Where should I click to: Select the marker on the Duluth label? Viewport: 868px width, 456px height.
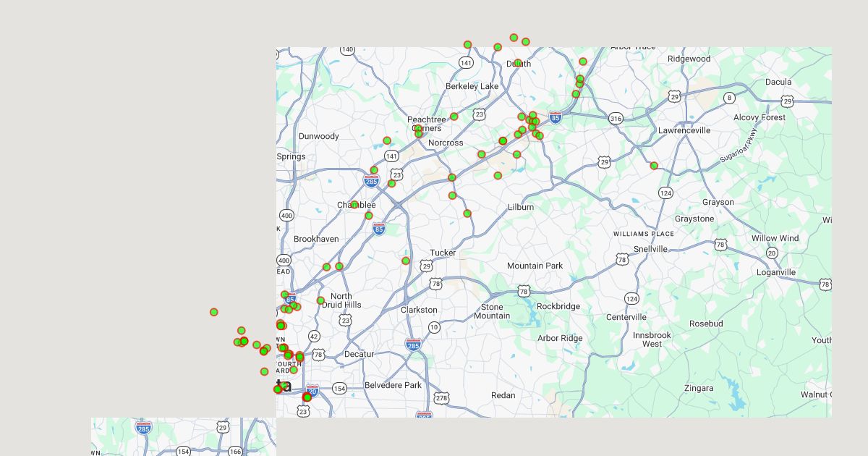tap(518, 63)
